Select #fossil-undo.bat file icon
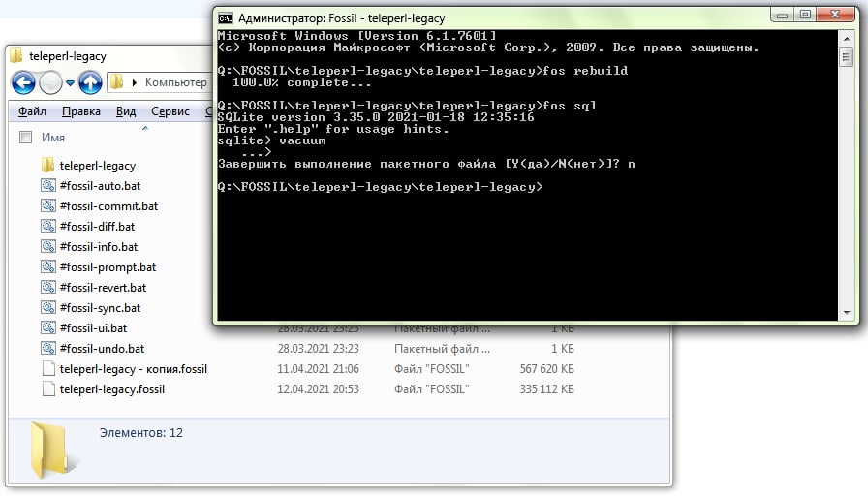Viewport: 868px width, 496px height. point(48,348)
